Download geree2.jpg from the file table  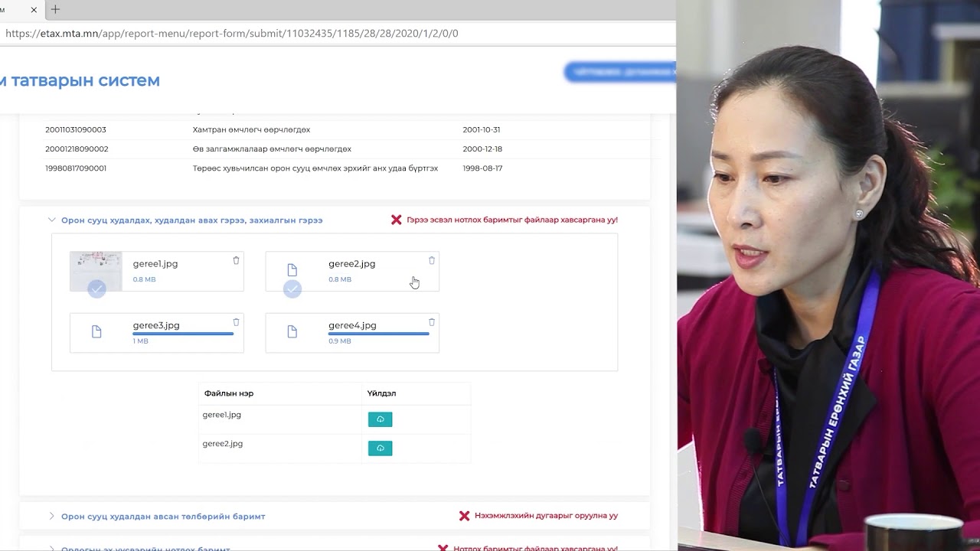380,448
